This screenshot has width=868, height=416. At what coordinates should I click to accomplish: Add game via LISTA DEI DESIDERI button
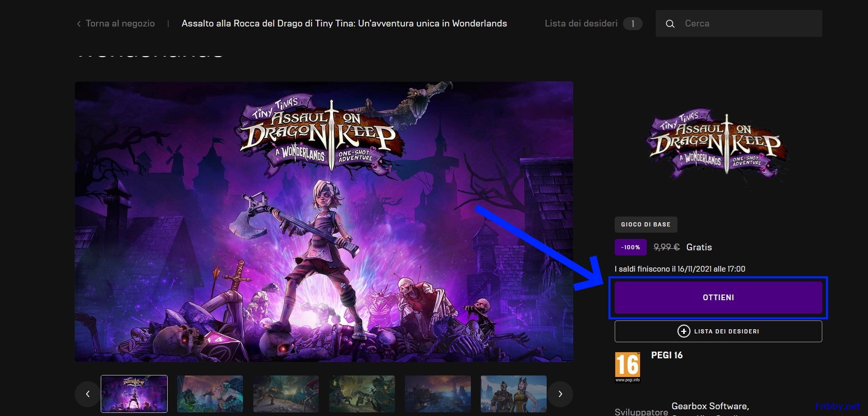point(718,331)
